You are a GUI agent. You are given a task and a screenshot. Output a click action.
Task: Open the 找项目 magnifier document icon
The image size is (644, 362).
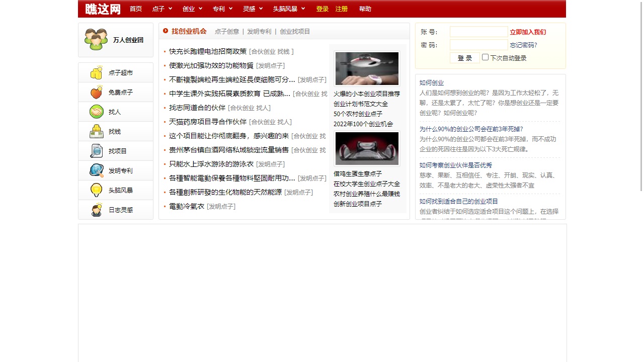[x=96, y=151]
